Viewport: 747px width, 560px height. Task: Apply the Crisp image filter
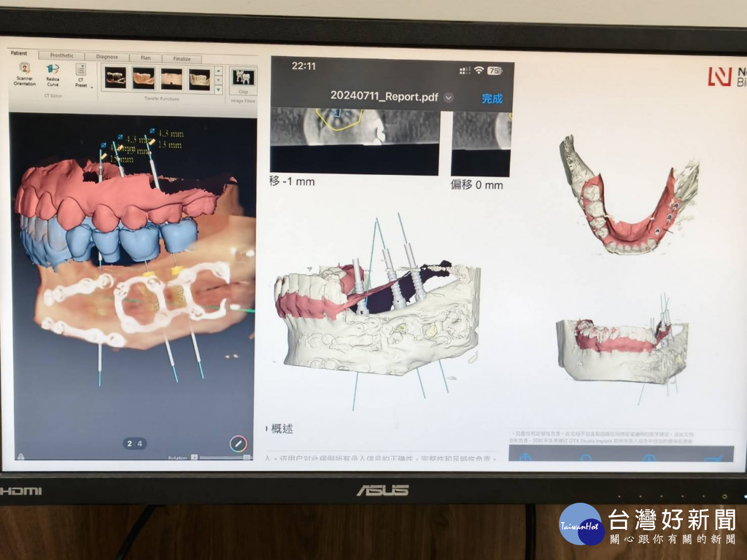243,78
